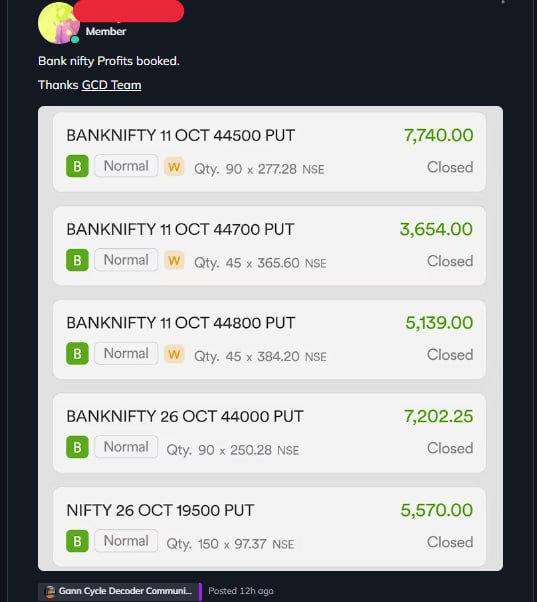Click the 7,740.00 profit amount
Image resolution: width=537 pixels, height=602 pixels.
[x=438, y=135]
